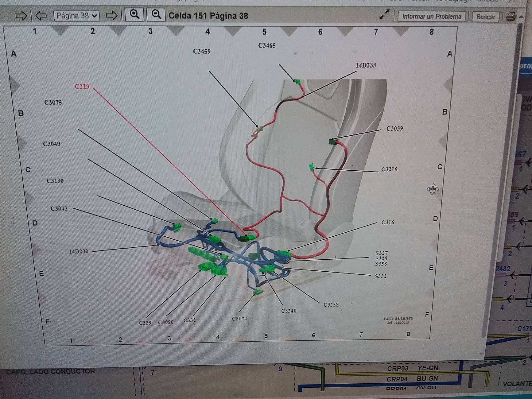Click the C3238 connector label
Viewport: 532px width, 399px height.
click(331, 305)
